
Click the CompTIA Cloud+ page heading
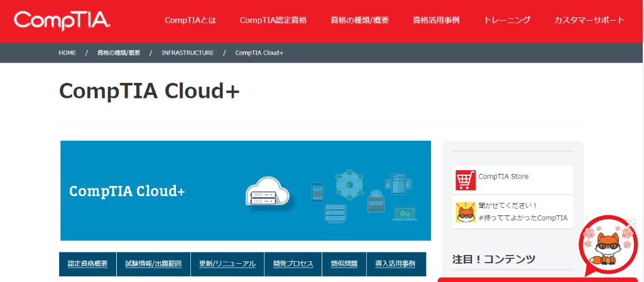(150, 91)
